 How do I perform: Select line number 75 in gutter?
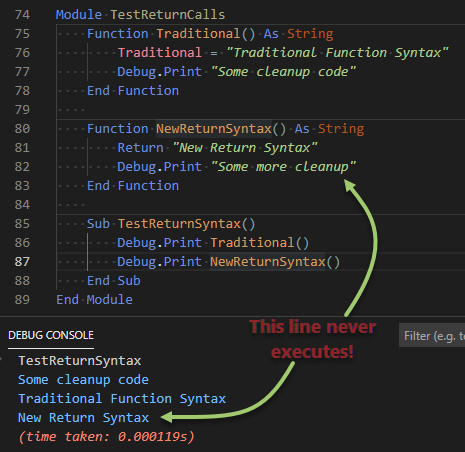tap(22, 34)
